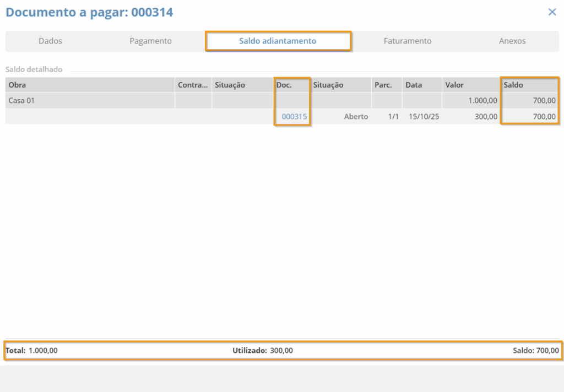Sort by the Valor column header
Image resolution: width=564 pixels, height=392 pixels.
pyautogui.click(x=454, y=85)
